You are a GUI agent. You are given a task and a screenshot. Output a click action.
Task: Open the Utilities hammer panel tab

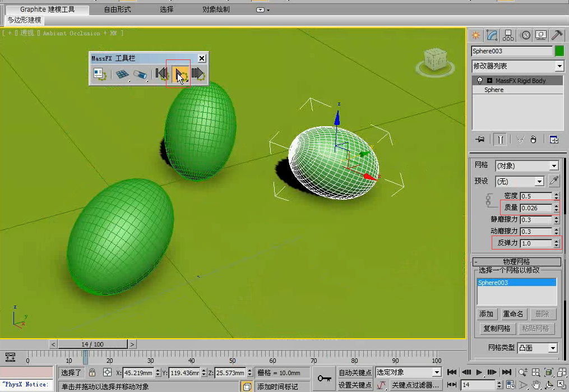coord(557,35)
